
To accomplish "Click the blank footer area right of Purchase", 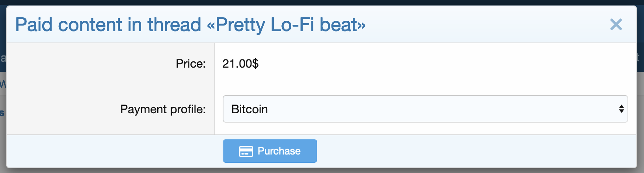I will click(x=473, y=151).
